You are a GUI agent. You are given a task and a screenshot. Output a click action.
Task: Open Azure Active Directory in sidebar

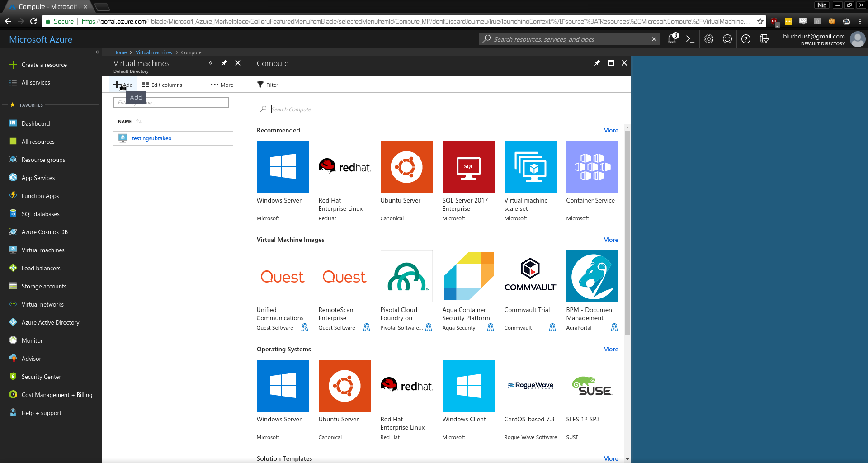(x=51, y=322)
